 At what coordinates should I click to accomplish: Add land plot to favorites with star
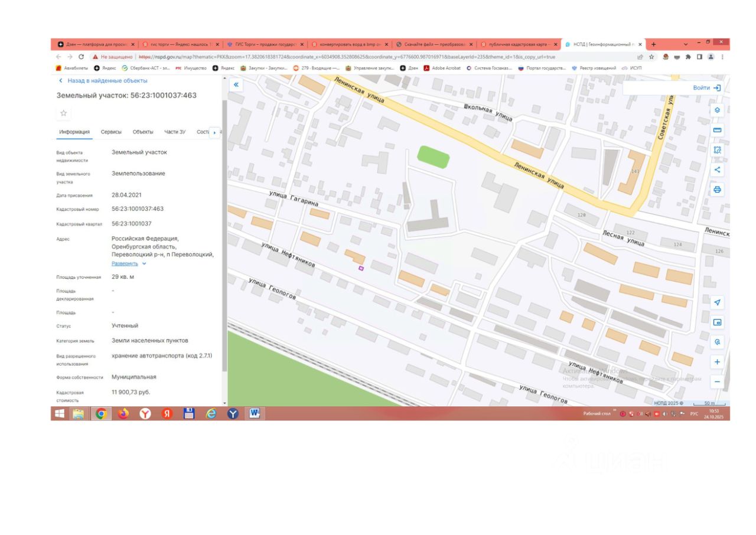pos(64,113)
